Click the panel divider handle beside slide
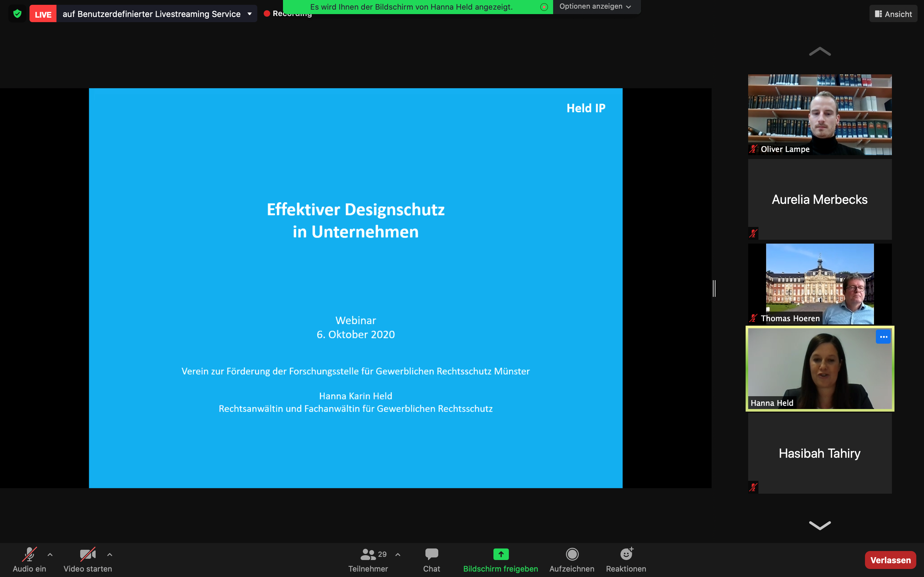Viewport: 924px width, 577px height. 714,288
